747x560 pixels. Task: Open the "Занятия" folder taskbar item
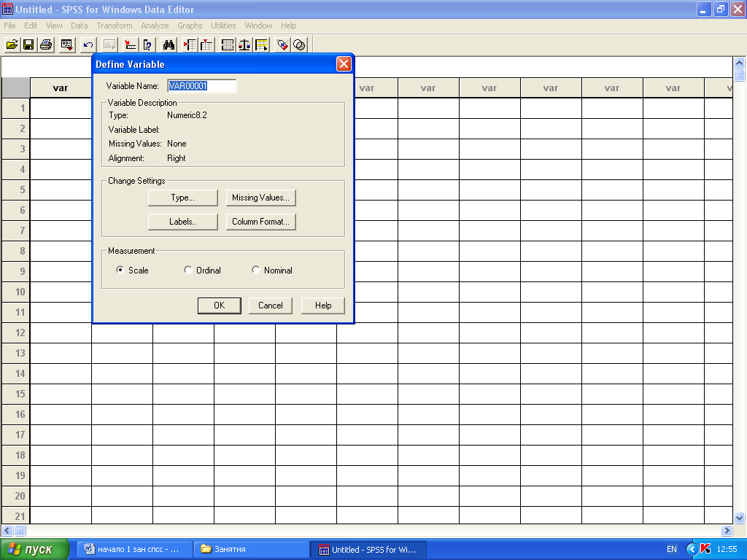[252, 549]
